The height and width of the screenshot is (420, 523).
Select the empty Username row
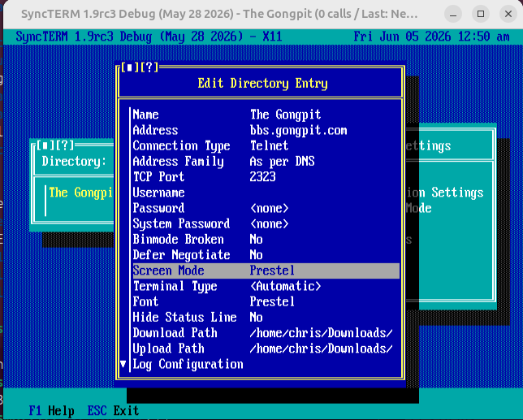point(266,193)
